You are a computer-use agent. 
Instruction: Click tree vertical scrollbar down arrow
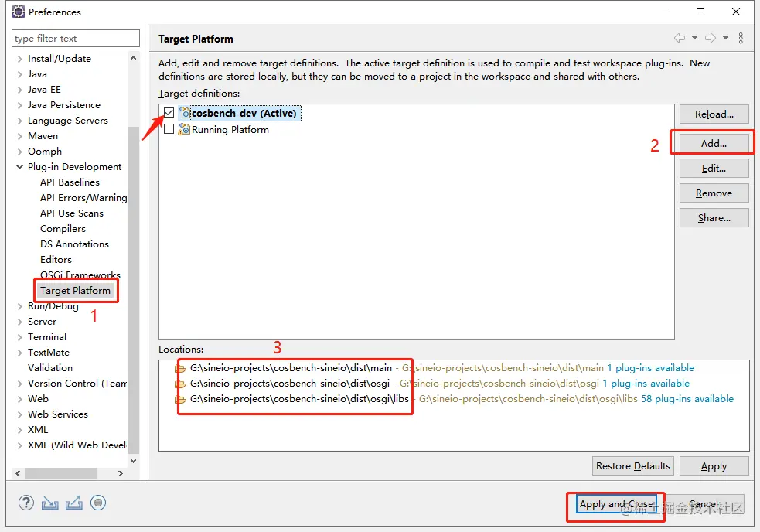tap(133, 461)
